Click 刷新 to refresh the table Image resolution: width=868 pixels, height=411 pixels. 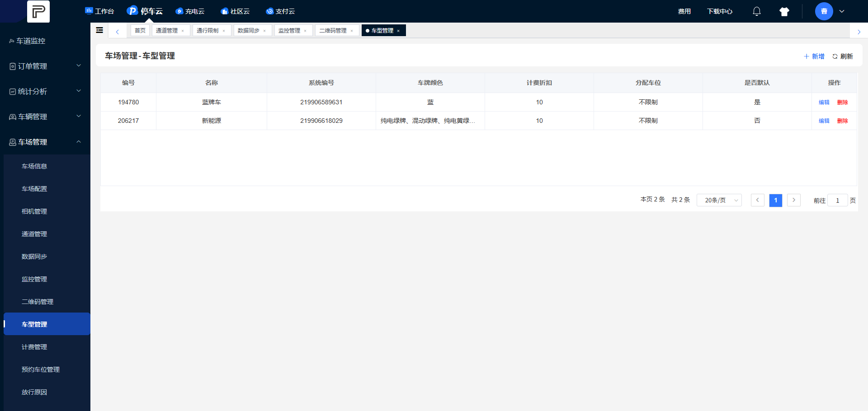[x=843, y=56]
